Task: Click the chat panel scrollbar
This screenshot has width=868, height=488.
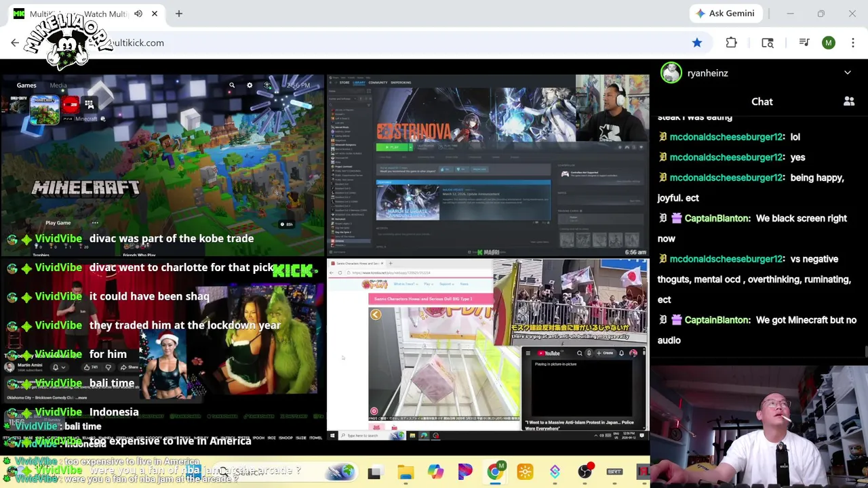Action: tap(865, 351)
